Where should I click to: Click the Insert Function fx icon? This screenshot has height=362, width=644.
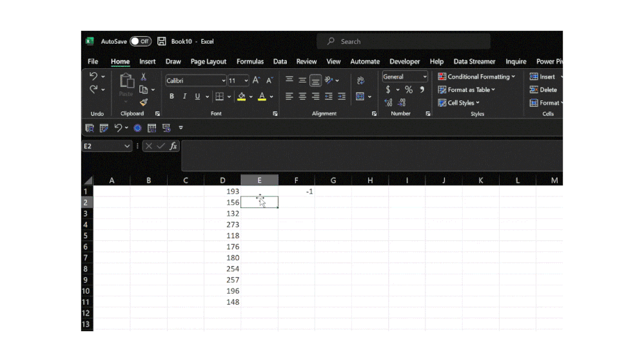pos(173,146)
